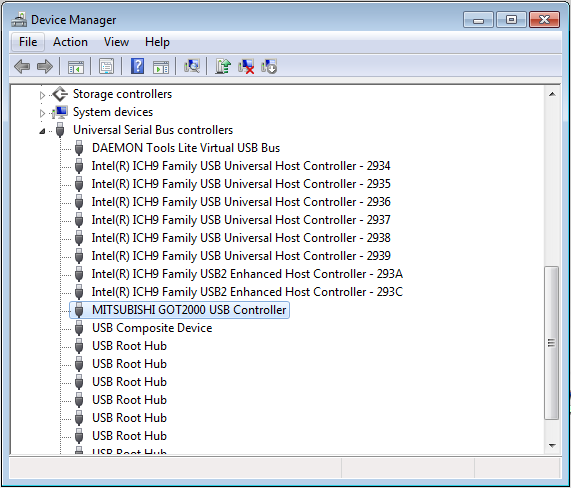The width and height of the screenshot is (571, 488).
Task: Toggle the console tree pane icon
Action: (x=76, y=67)
